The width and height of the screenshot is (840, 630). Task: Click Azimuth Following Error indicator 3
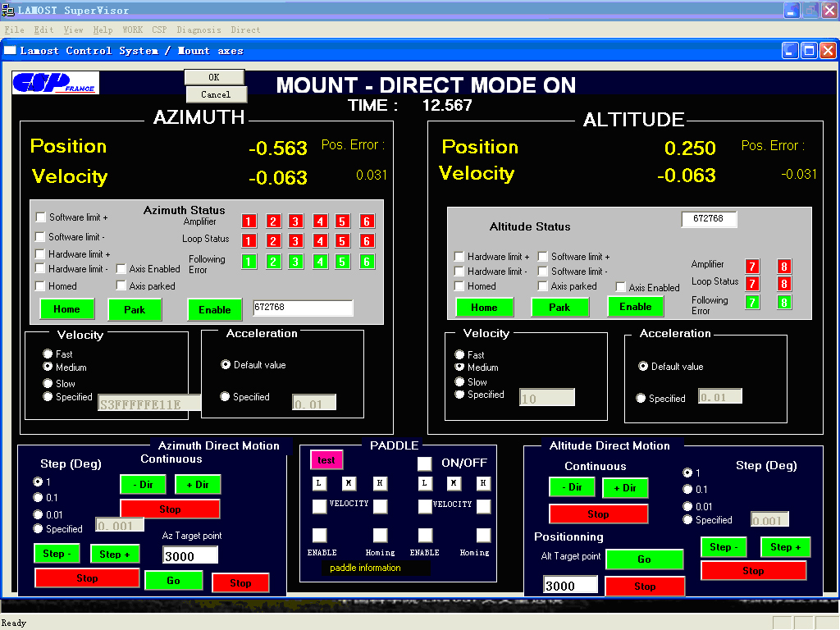295,262
